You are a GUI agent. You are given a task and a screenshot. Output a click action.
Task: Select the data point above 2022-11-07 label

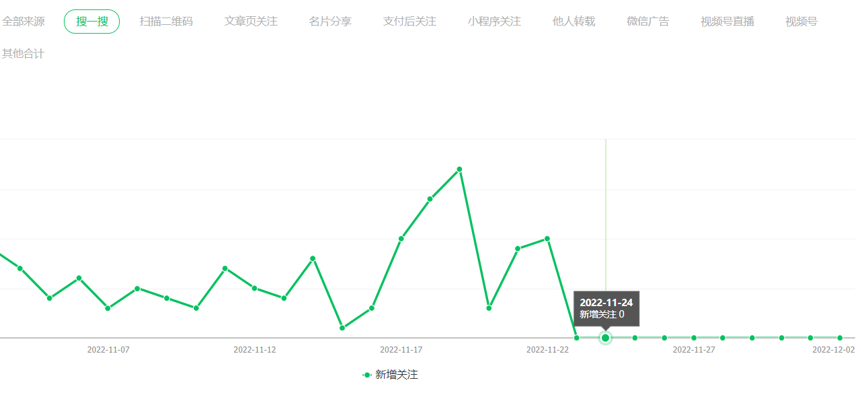[108, 308]
